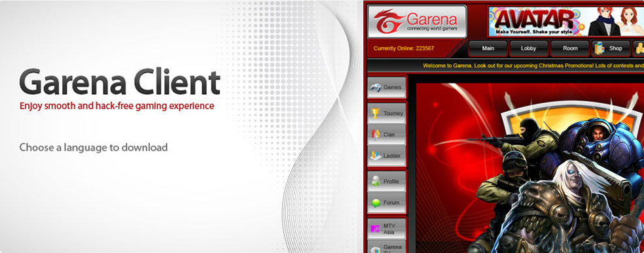The image size is (644, 253).
Task: Click the Garena Client heading
Action: pyautogui.click(x=120, y=82)
